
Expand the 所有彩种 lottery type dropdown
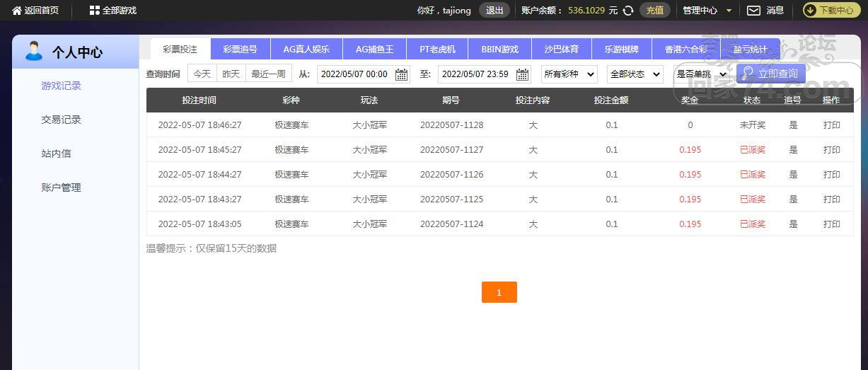coord(569,74)
